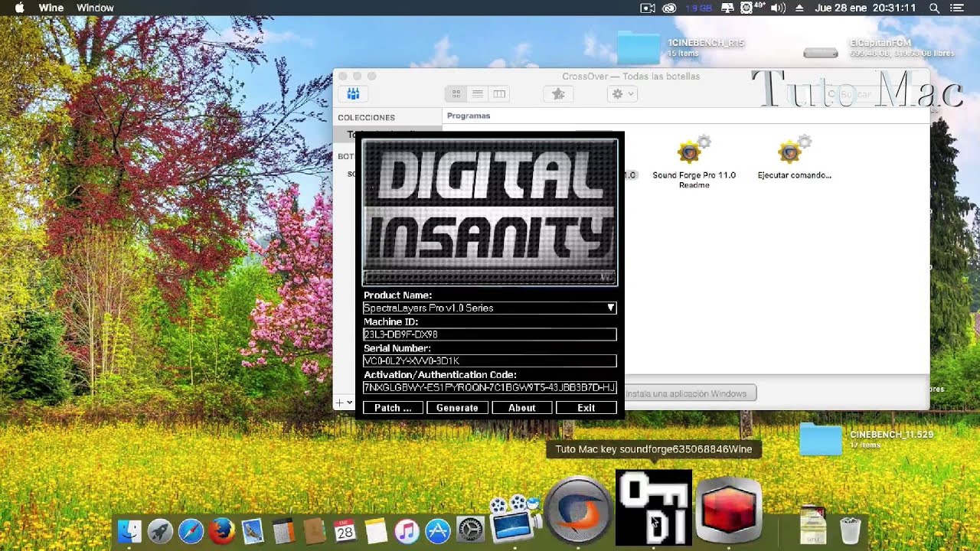Open the About dialog of the keygen
Image resolution: width=980 pixels, height=551 pixels.
[x=522, y=408]
